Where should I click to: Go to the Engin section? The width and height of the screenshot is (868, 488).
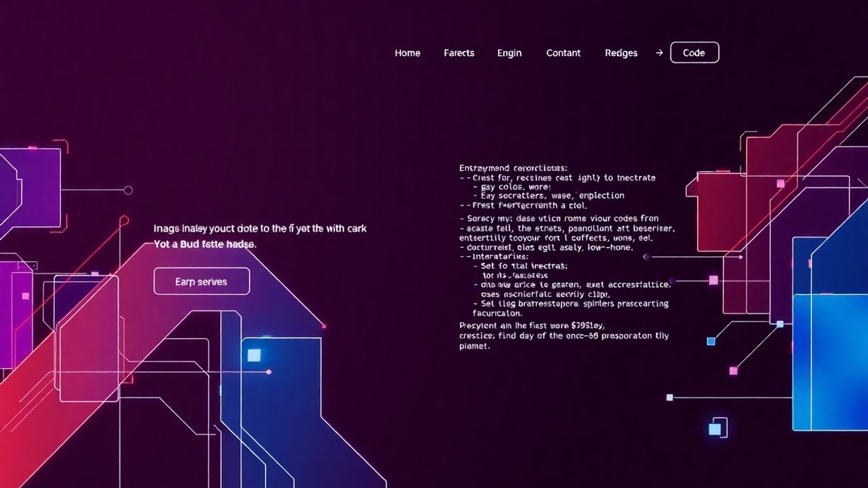[509, 53]
